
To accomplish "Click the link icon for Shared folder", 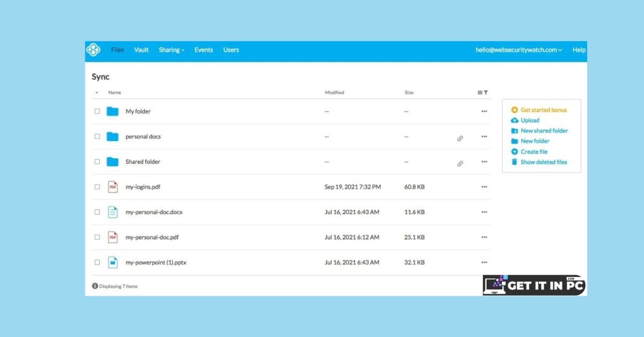I will pyautogui.click(x=460, y=164).
